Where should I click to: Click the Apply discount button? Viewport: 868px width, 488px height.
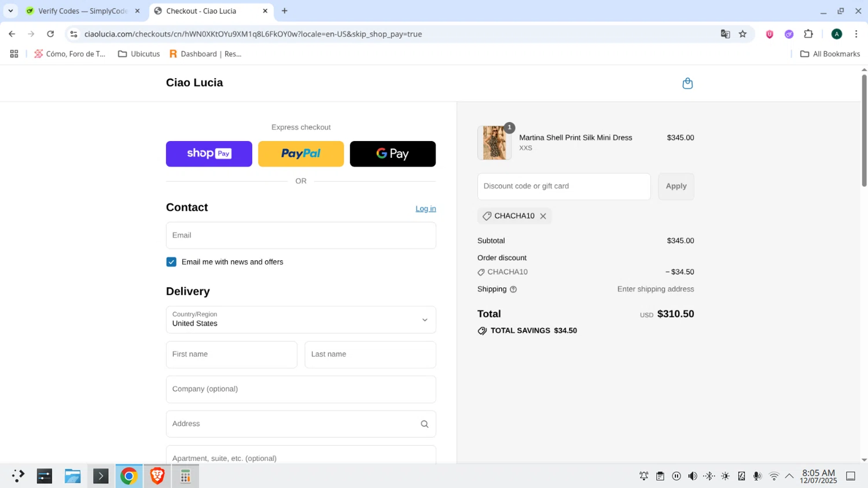[676, 186]
